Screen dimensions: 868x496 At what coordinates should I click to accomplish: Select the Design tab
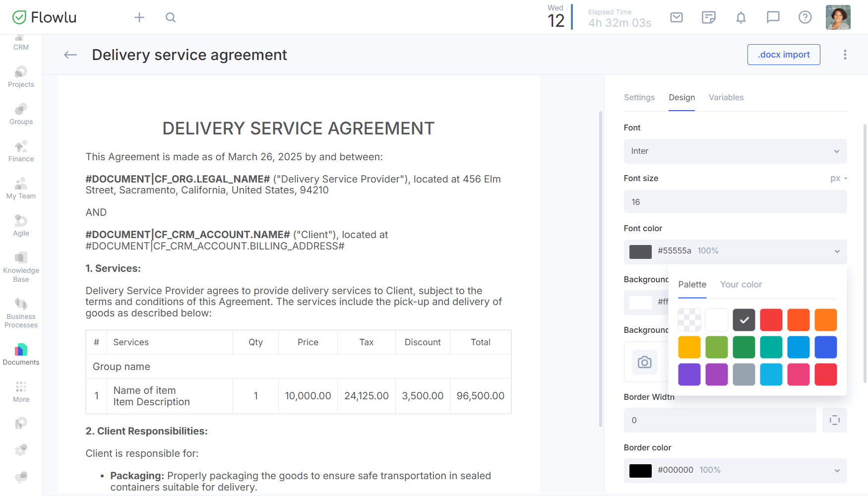[x=682, y=97]
